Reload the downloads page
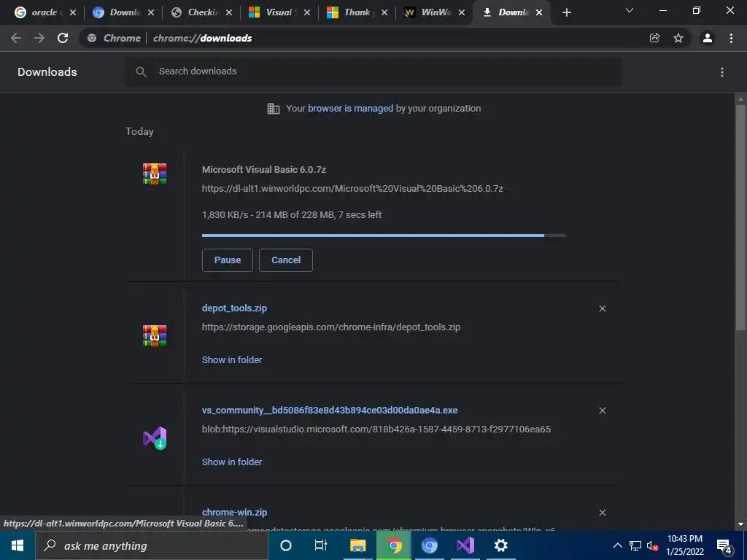The width and height of the screenshot is (747, 560). click(x=63, y=38)
